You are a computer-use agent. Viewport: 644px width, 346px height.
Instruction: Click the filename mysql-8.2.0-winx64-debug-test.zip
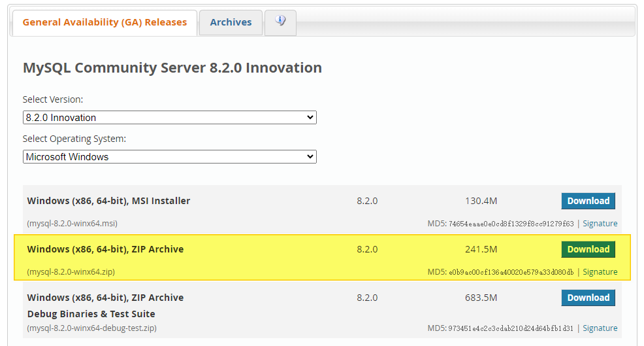point(92,328)
